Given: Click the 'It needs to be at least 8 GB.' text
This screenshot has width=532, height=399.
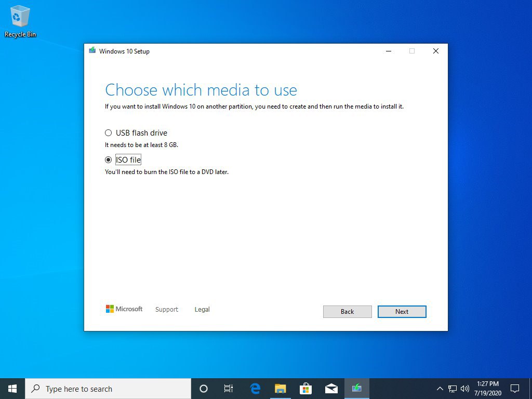Looking at the screenshot, I should (141, 145).
